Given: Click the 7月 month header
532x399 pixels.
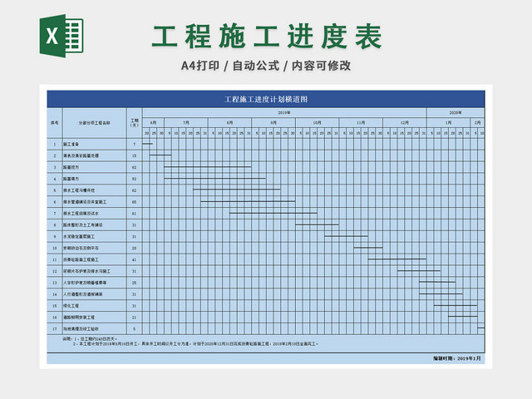Looking at the screenshot, I should [x=186, y=122].
